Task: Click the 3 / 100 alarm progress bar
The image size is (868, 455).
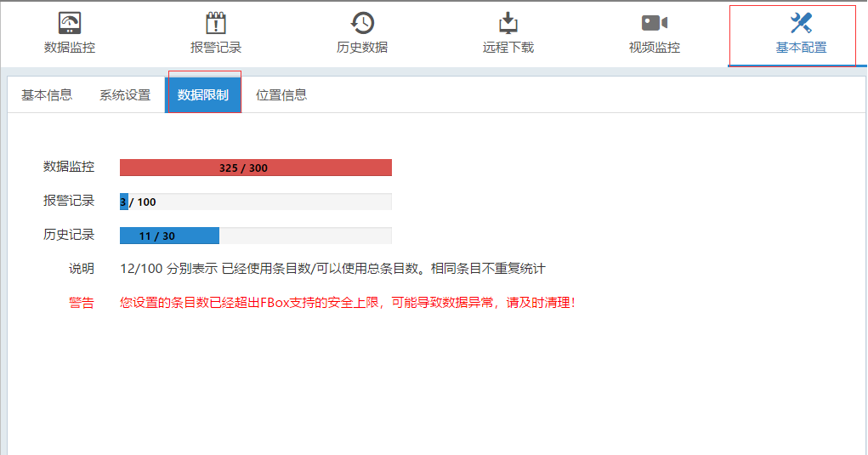Action: point(256,202)
